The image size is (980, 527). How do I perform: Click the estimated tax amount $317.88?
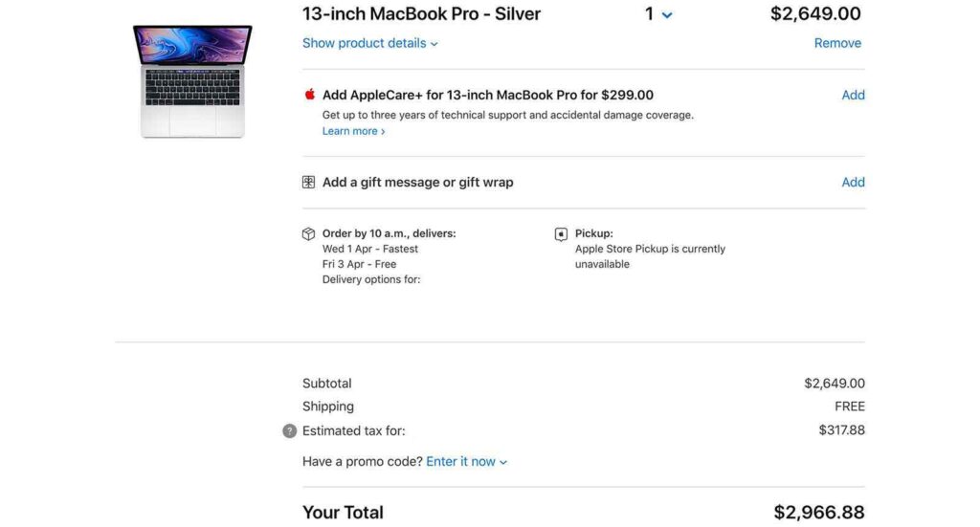841,430
